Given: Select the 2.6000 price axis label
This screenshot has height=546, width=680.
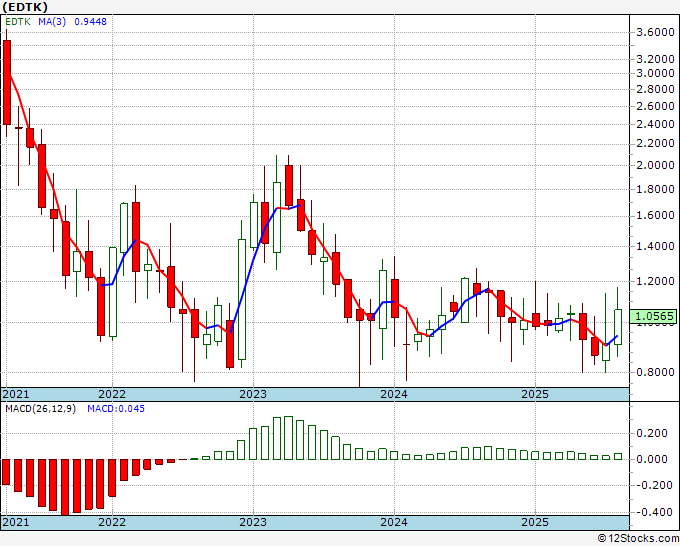Looking at the screenshot, I should 655,106.
